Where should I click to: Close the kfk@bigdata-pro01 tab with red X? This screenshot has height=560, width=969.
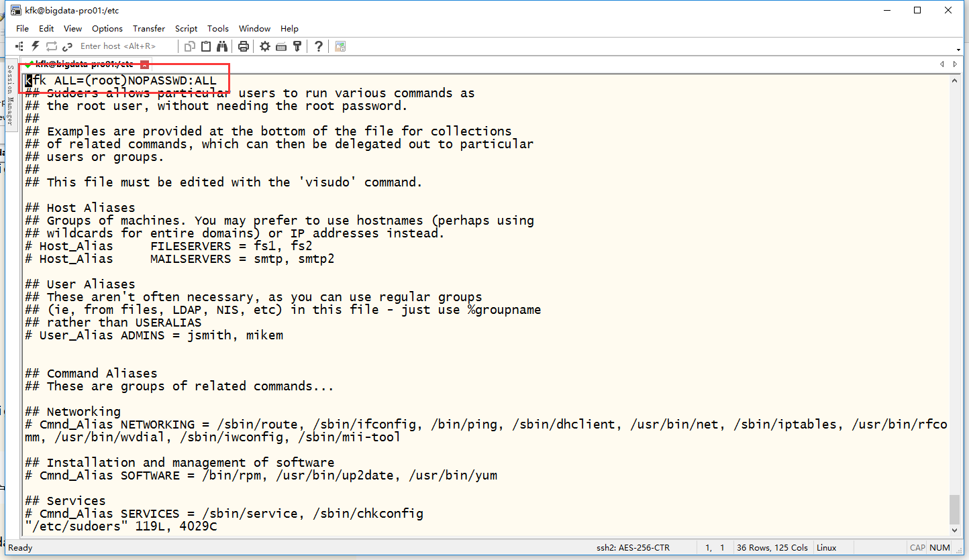click(145, 64)
